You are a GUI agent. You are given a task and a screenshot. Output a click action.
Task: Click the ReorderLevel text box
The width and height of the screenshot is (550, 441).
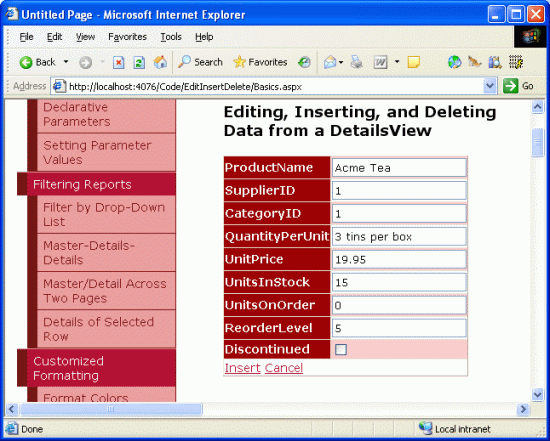pos(399,328)
